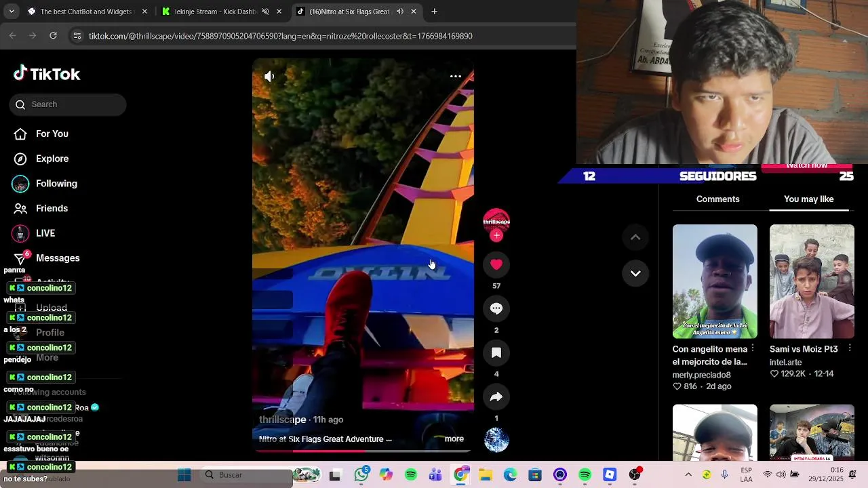868x488 pixels.
Task: Open the 'Sami vs Moiz Pt3' video thumbnail
Action: 812,281
